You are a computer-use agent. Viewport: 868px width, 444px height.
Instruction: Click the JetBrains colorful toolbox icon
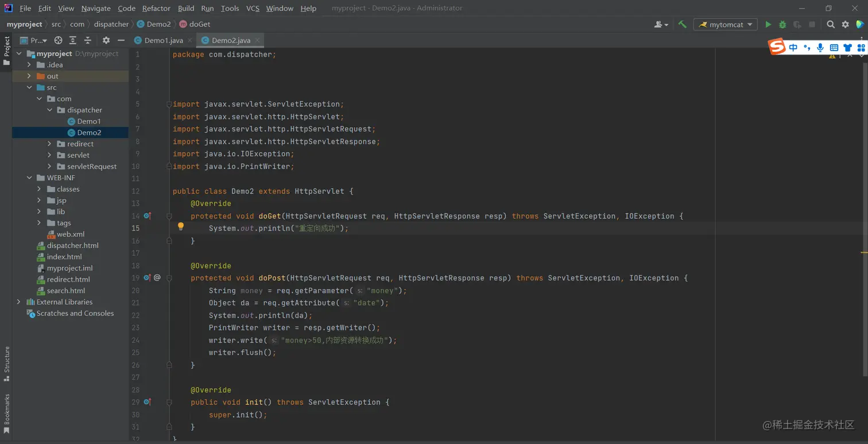859,25
